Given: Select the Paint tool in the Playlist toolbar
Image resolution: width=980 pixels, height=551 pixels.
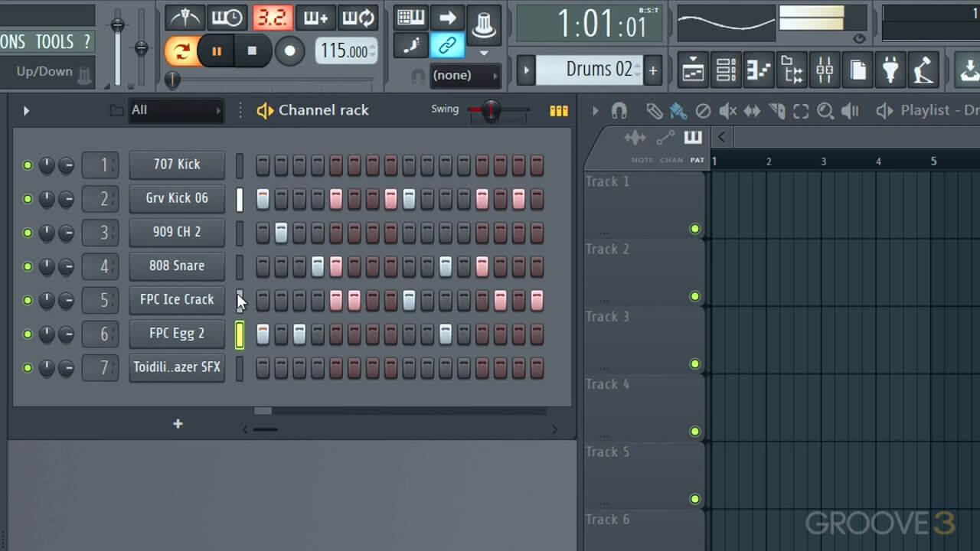Looking at the screenshot, I should [x=678, y=111].
